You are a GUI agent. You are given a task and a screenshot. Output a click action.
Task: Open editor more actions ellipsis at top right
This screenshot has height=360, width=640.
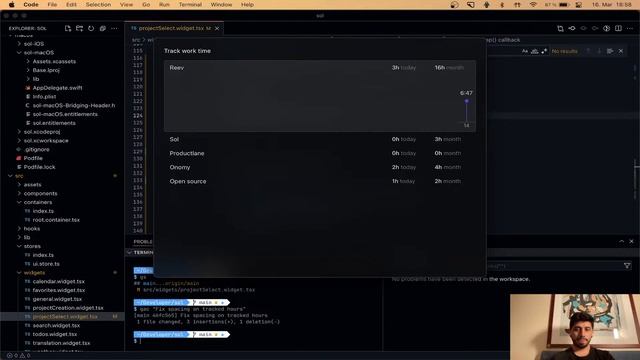630,28
